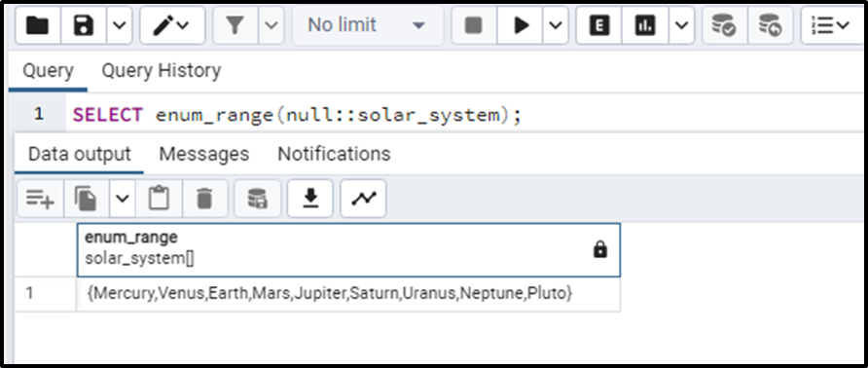Expand the save options dropdown arrow
This screenshot has height=368, width=868.
click(120, 25)
